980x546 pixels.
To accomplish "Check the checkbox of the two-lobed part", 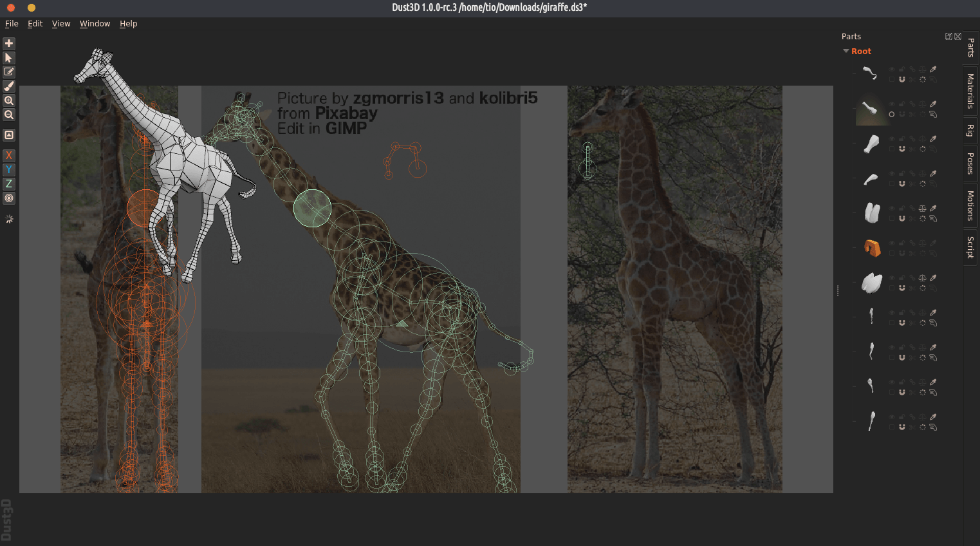I will [x=892, y=218].
